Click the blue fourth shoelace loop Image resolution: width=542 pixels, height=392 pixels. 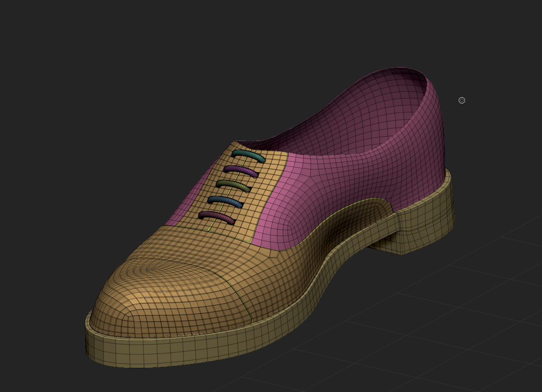point(225,201)
